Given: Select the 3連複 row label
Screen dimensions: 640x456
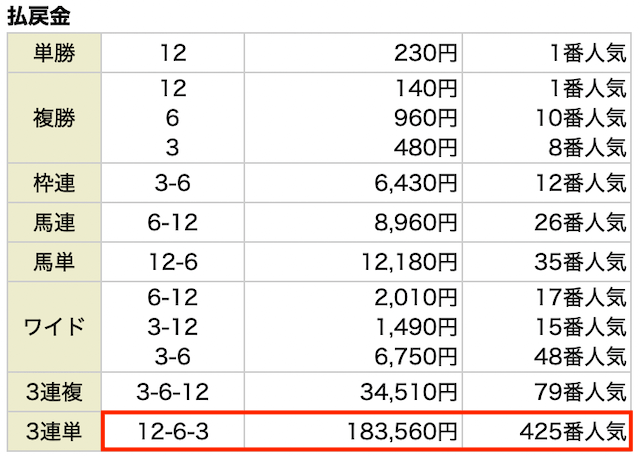Looking at the screenshot, I should [x=54, y=392].
